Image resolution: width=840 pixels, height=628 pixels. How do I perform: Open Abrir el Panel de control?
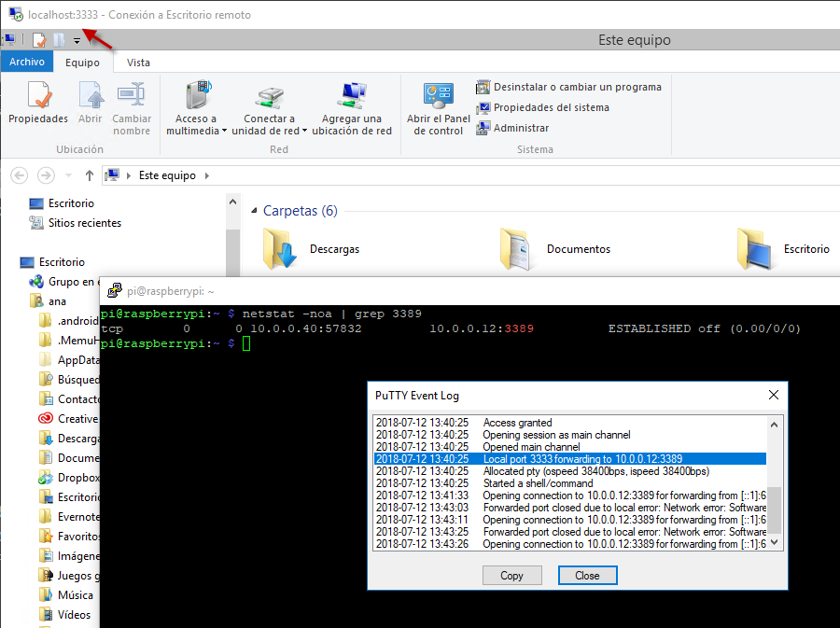coord(439,108)
